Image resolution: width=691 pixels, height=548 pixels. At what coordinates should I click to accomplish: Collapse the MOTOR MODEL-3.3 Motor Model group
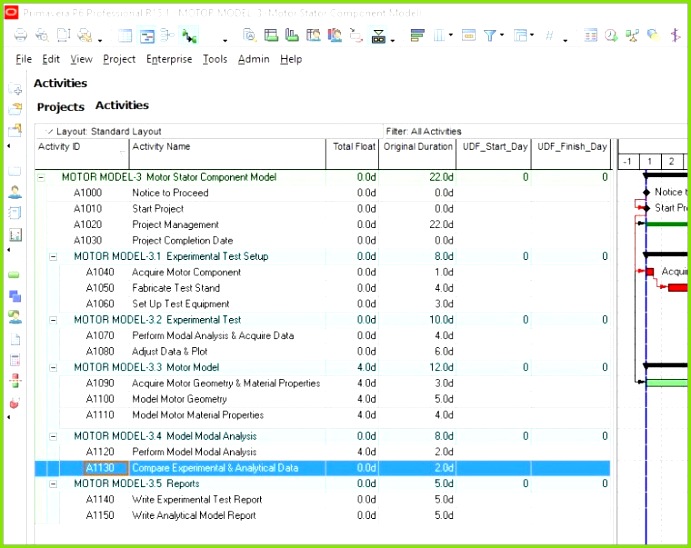click(53, 368)
